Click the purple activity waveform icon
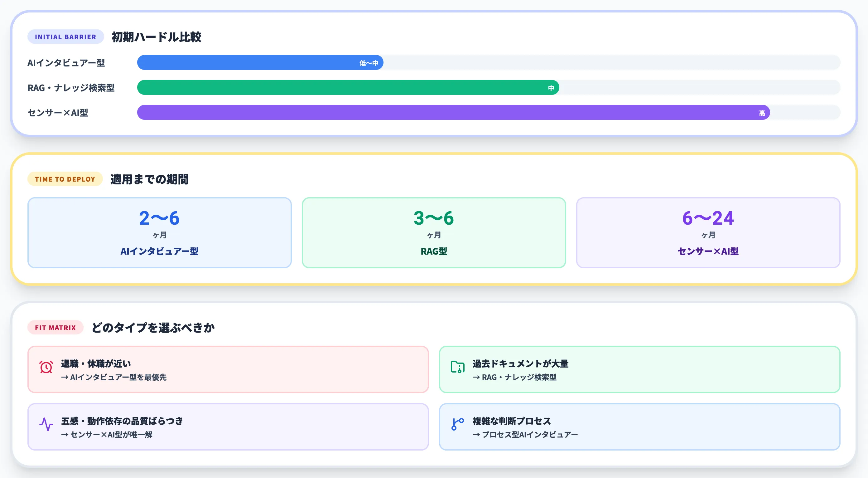Screen dimensions: 868x478 (46, 424)
